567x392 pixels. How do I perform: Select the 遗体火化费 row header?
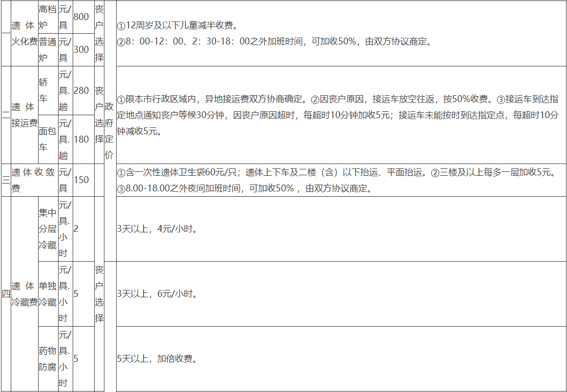(x=24, y=33)
